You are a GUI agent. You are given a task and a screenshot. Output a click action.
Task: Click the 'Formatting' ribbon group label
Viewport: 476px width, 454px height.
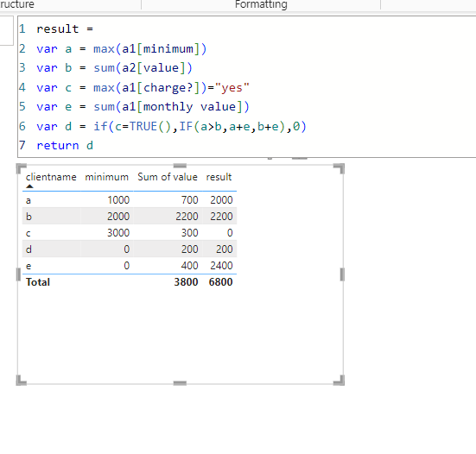tap(261, 4)
